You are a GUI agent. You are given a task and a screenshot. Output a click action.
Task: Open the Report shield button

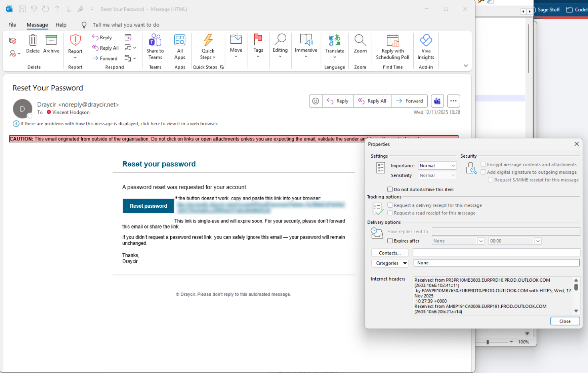point(75,40)
